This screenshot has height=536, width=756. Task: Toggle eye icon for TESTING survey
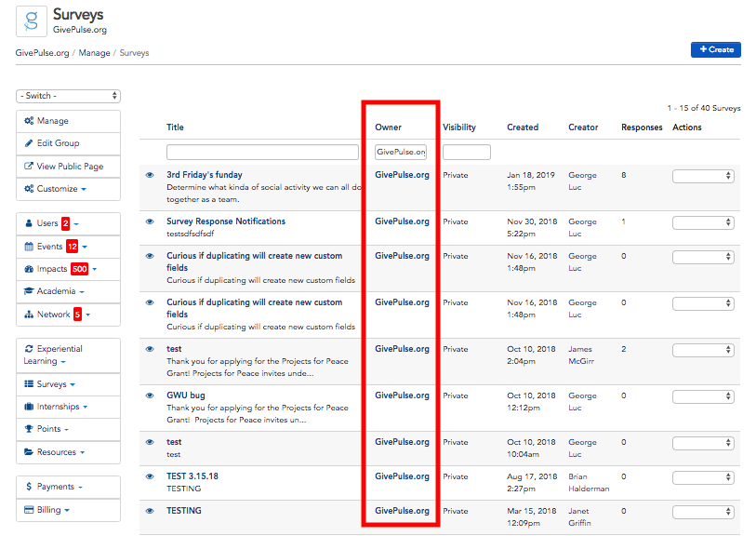(150, 511)
